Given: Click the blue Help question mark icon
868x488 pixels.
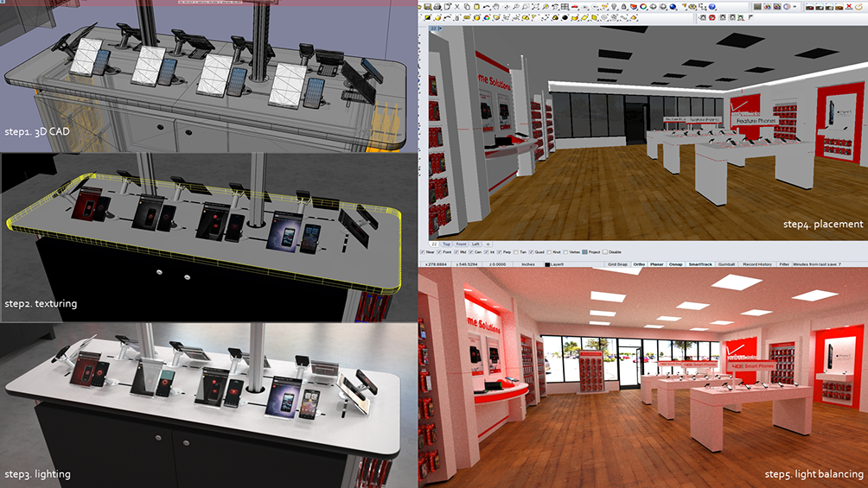Looking at the screenshot, I should click(712, 7).
